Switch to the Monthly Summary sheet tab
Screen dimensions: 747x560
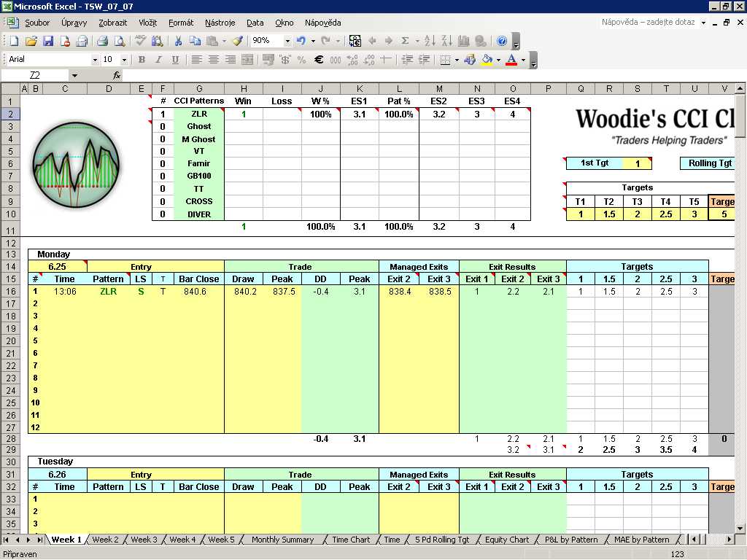click(282, 540)
